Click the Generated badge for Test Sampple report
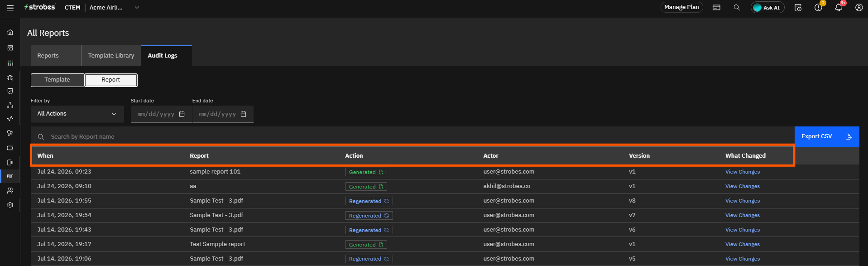 [x=366, y=245]
